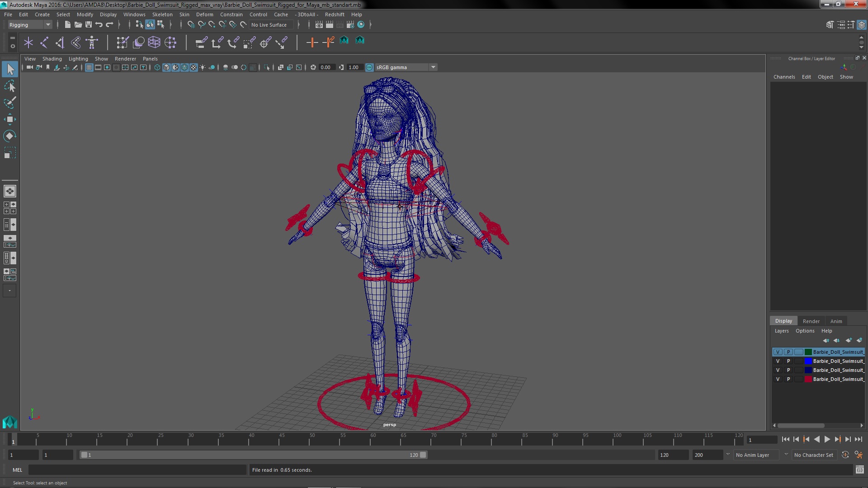Open the viewport Panels menu
The image size is (868, 488).
[x=150, y=59]
